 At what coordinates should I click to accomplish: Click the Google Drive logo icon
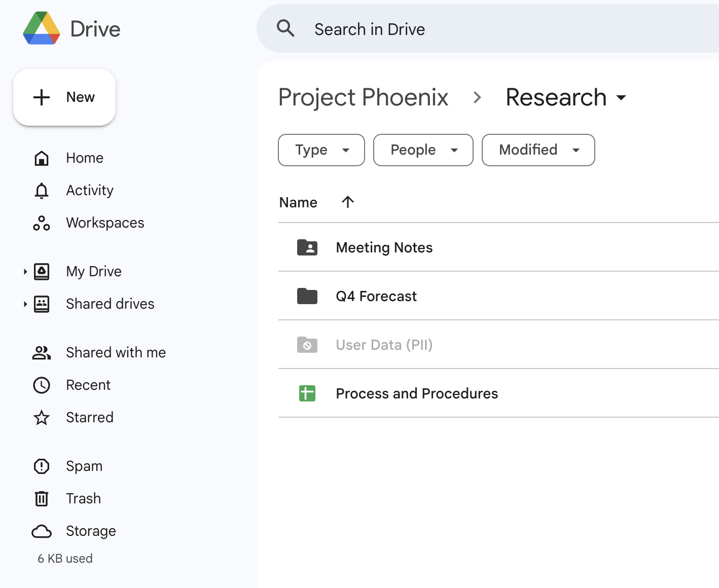(42, 28)
